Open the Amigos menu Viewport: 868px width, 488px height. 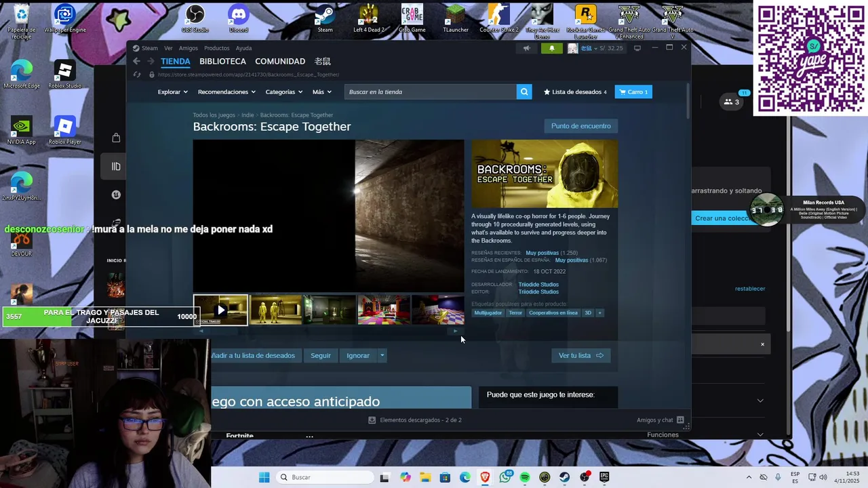click(x=189, y=48)
